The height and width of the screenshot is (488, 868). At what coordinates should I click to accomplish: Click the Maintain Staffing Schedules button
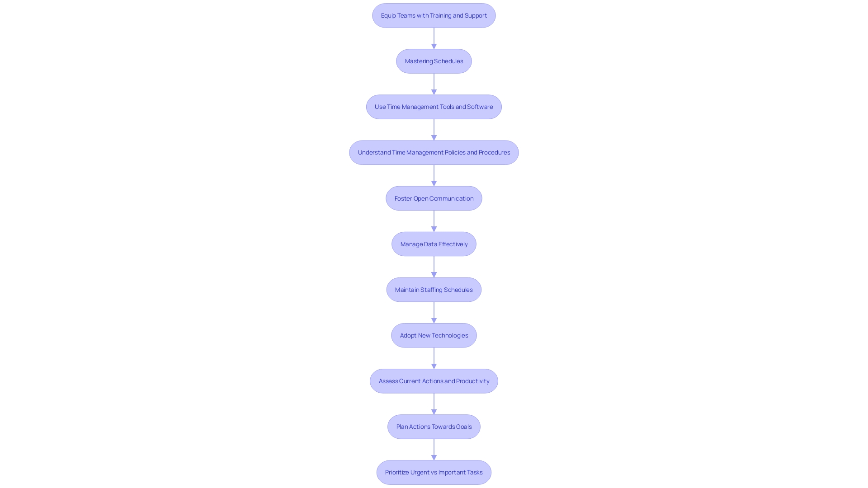(x=434, y=289)
